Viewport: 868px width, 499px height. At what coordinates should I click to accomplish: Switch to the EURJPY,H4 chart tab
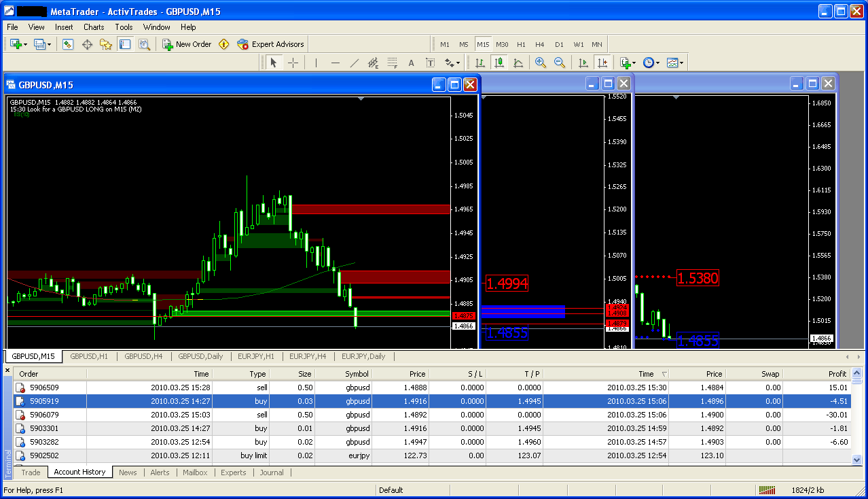pyautogui.click(x=308, y=356)
